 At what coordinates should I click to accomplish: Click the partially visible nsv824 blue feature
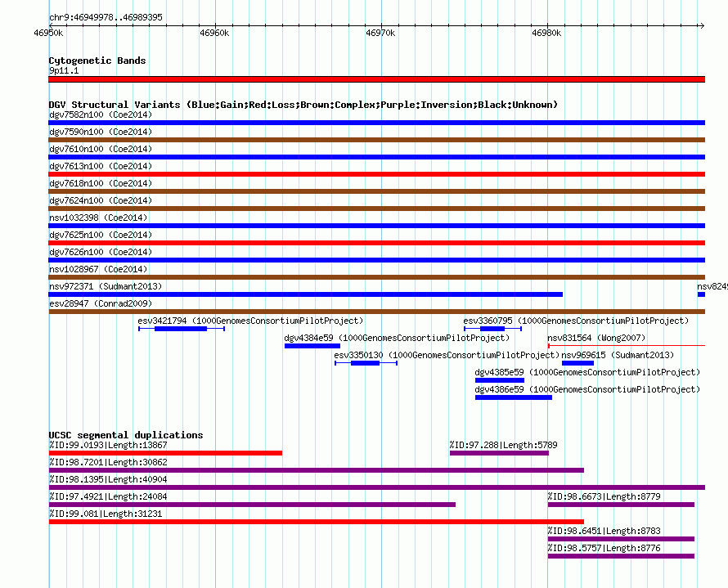(x=701, y=294)
